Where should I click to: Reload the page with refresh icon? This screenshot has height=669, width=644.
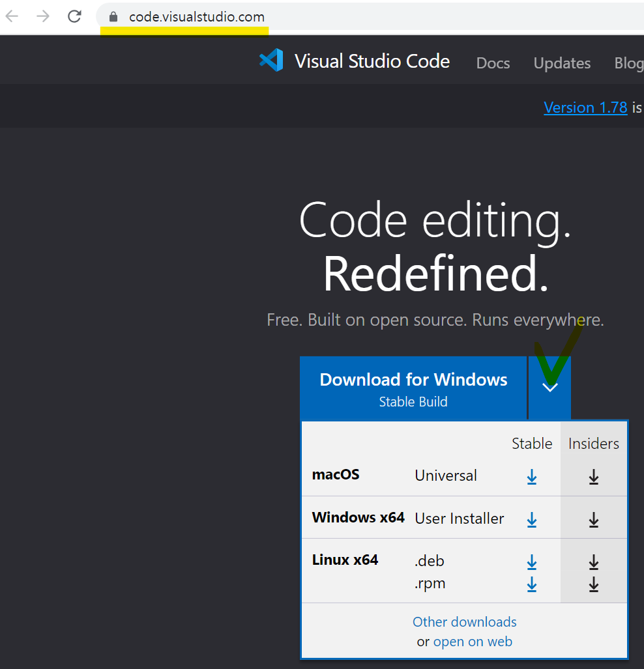(x=74, y=17)
